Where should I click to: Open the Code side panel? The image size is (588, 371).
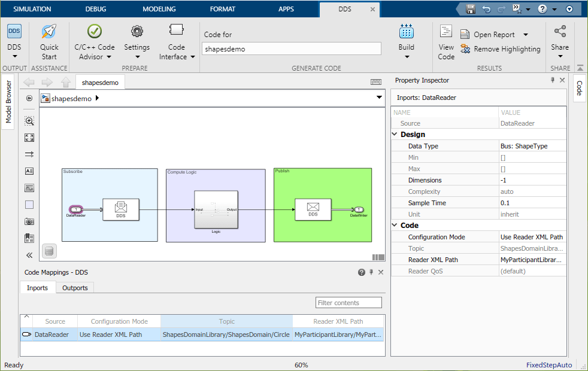[580, 88]
